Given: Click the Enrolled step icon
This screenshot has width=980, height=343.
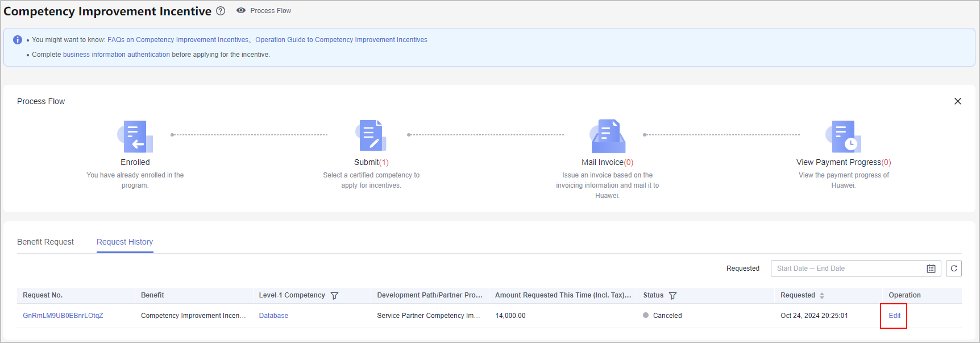Looking at the screenshot, I should (135, 137).
